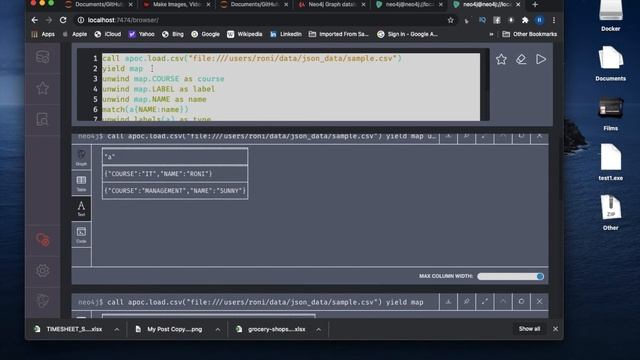Open the About Neo4j icon at the sidebar bottom

[x=42, y=301]
